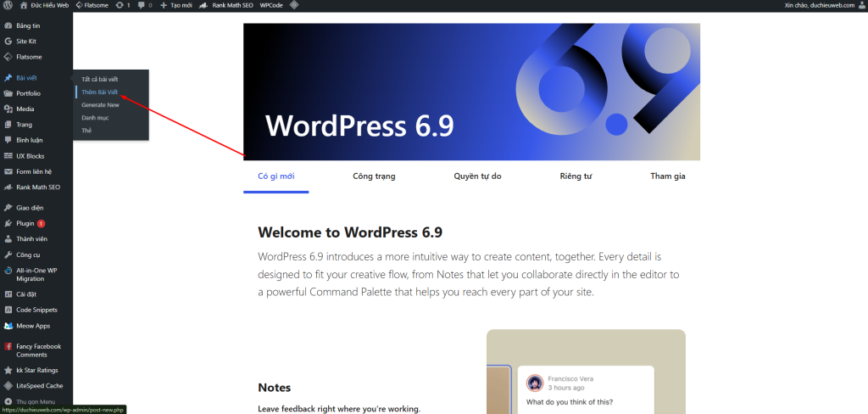Open the Xin chào user account menu

coord(823,5)
